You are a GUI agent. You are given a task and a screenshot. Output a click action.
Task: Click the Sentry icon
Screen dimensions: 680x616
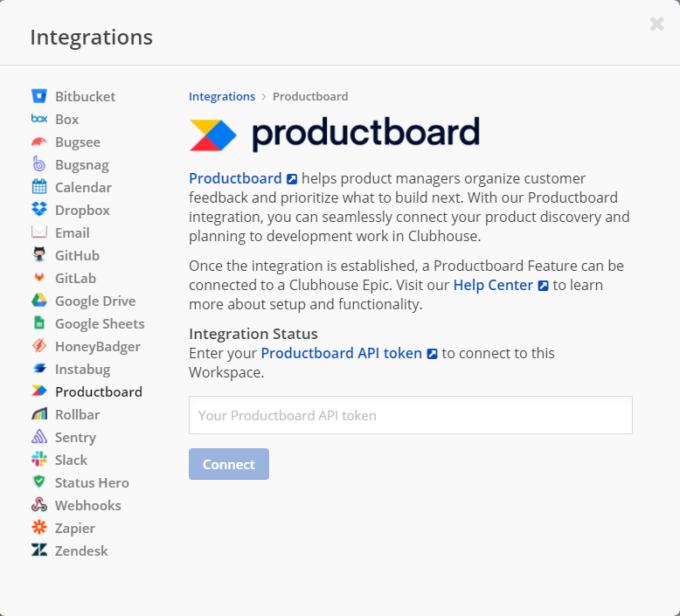tap(39, 437)
